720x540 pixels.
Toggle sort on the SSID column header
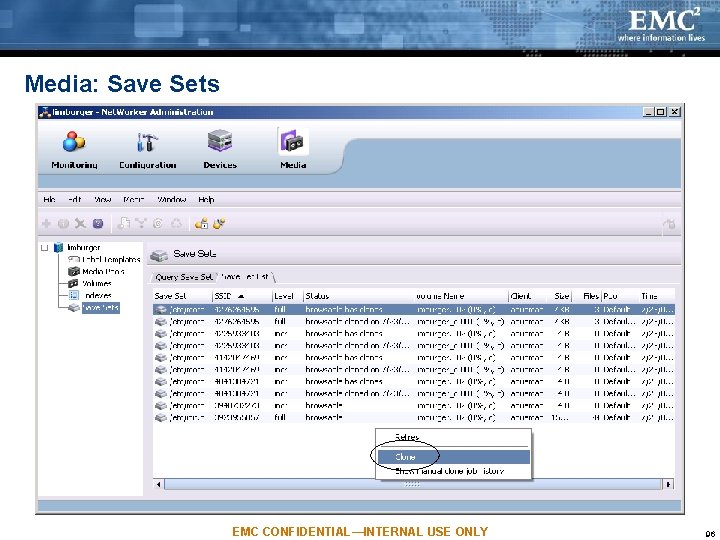click(242, 296)
